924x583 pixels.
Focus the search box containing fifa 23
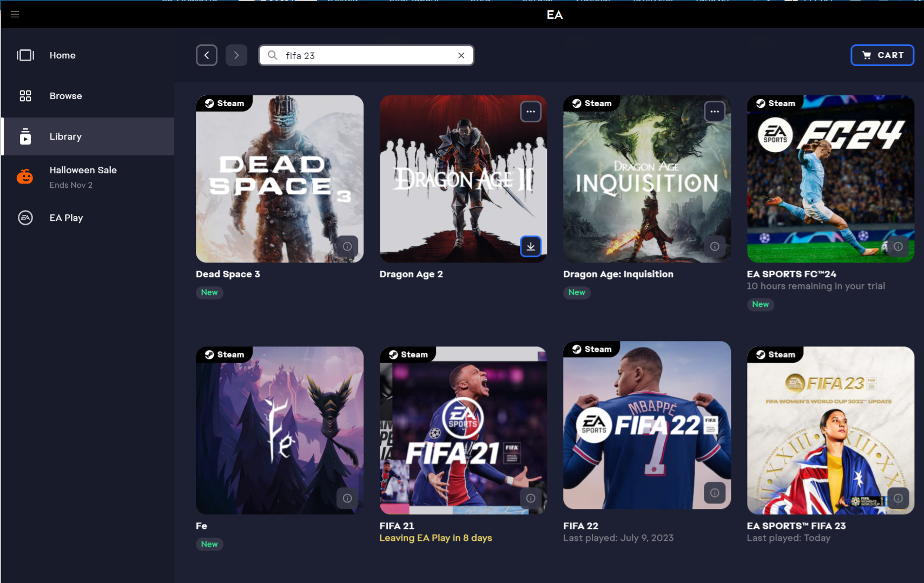point(366,55)
